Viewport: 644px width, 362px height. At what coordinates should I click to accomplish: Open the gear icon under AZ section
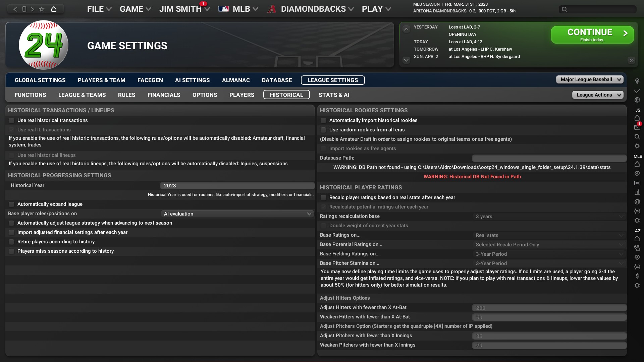tap(637, 286)
